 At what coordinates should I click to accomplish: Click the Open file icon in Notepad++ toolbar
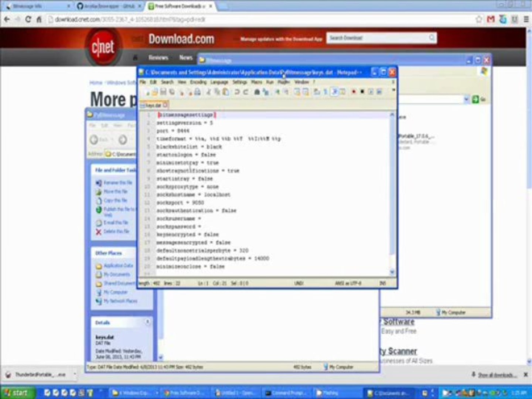coord(155,92)
